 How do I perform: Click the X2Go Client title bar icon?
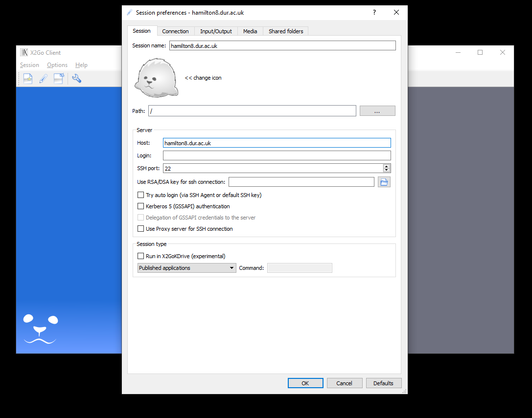(x=24, y=52)
